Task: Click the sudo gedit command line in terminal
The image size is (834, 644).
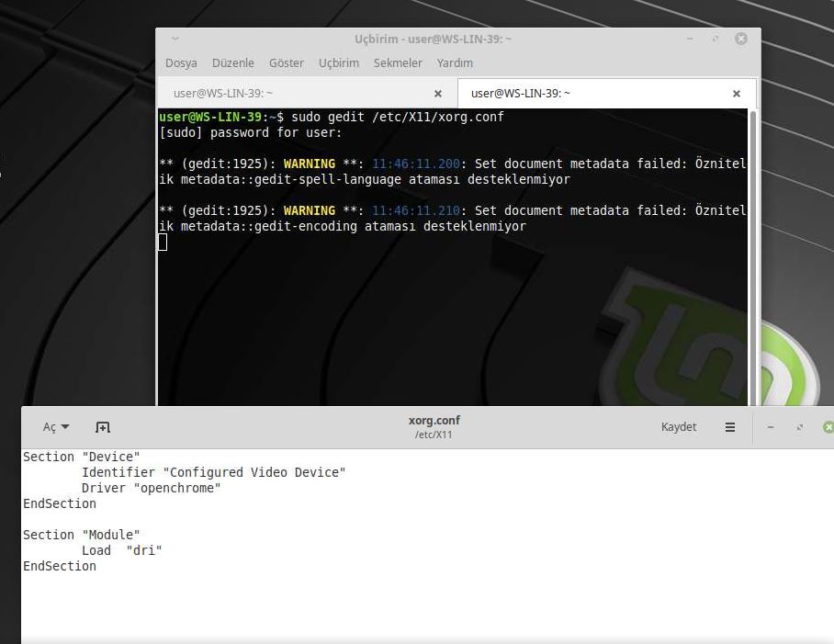Action: 331,117
